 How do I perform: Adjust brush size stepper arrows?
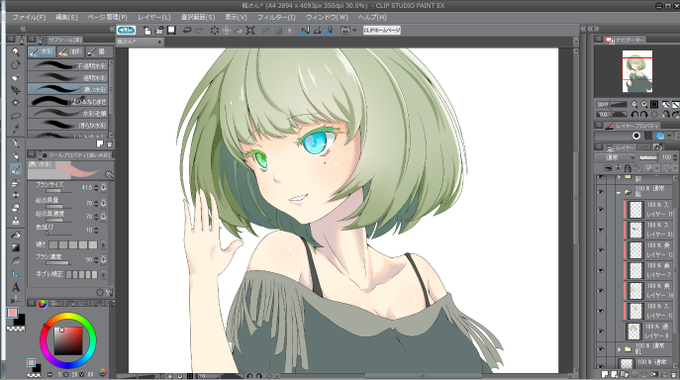tap(96, 188)
